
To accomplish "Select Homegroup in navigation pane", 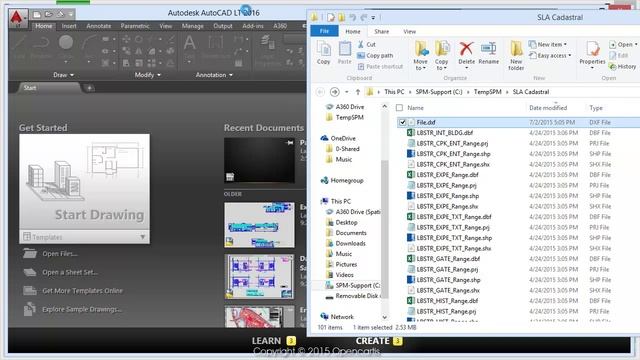I will [347, 180].
